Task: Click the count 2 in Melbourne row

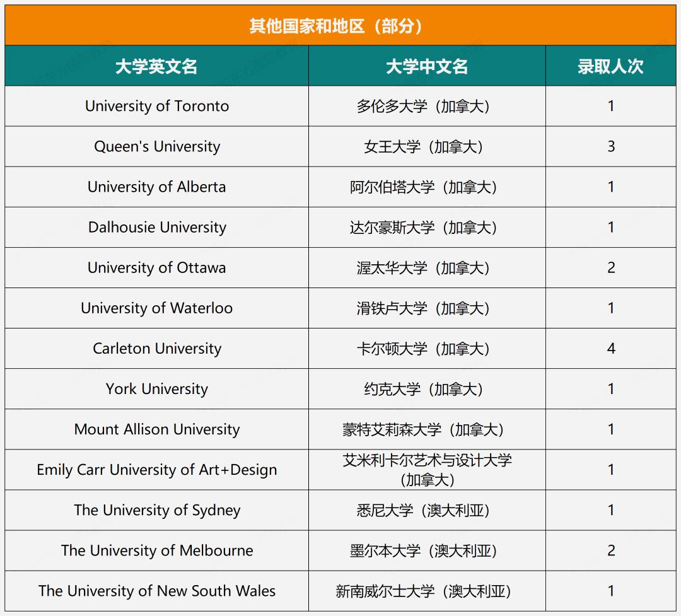Action: [611, 550]
